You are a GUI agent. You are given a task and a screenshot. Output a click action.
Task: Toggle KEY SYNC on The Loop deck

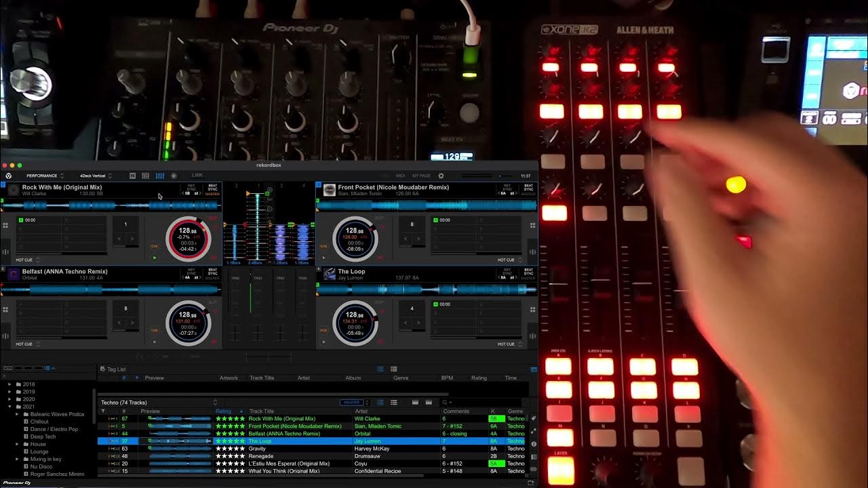pyautogui.click(x=508, y=271)
